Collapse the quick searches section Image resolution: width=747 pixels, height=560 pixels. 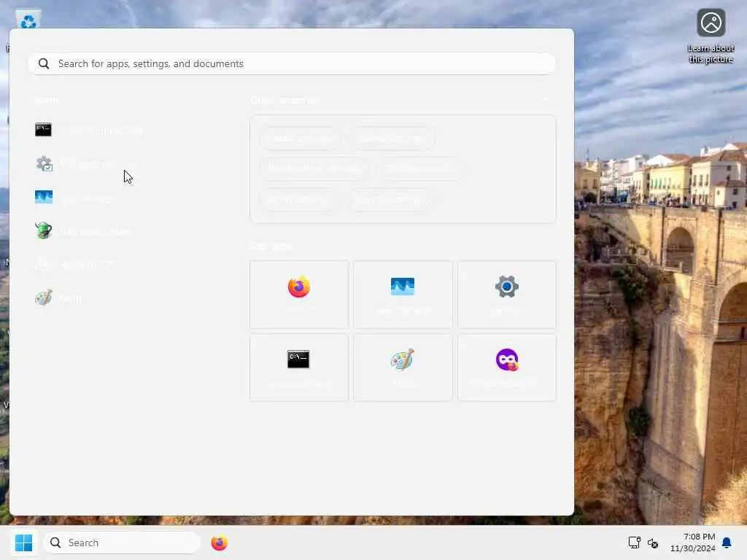[x=546, y=99]
